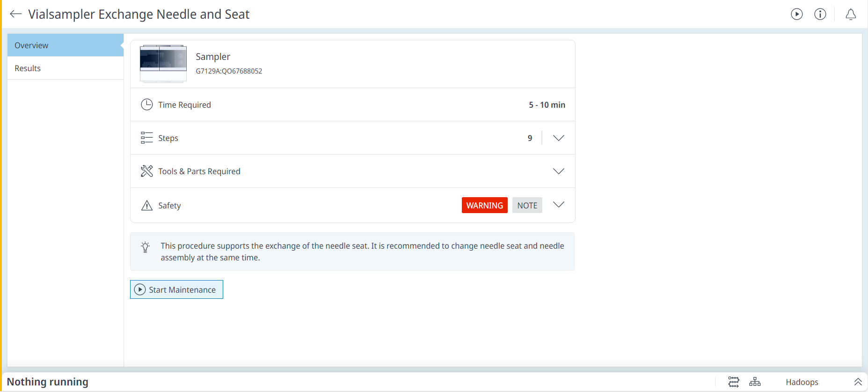Click the red WARNING badge
This screenshot has width=868, height=392.
coord(484,205)
